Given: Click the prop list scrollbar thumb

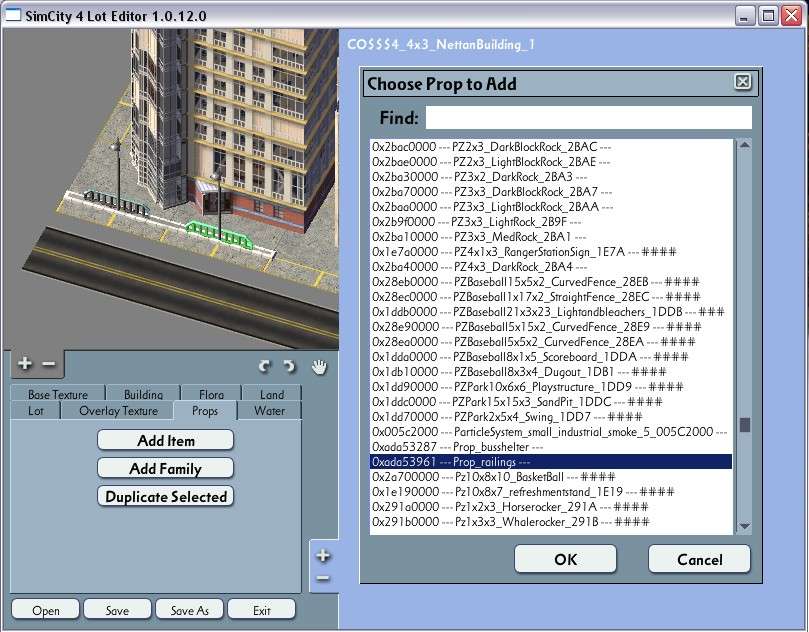Looking at the screenshot, I should point(745,425).
